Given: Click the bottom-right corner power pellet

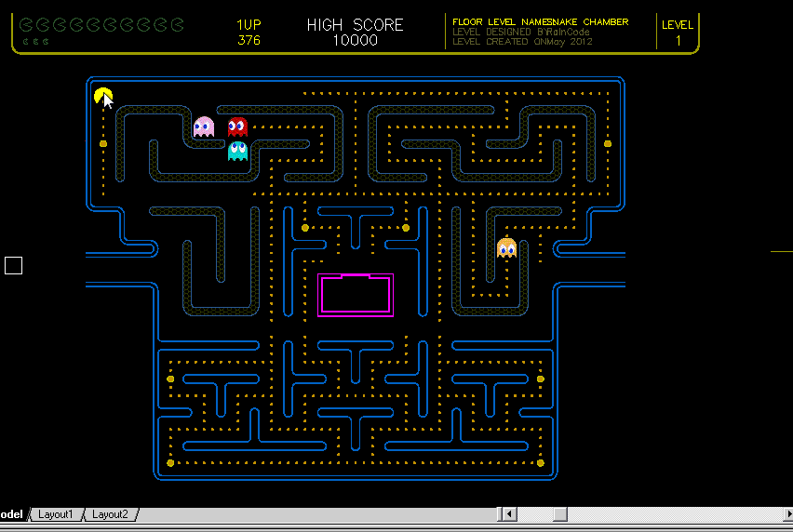Looking at the screenshot, I should click(x=541, y=463).
